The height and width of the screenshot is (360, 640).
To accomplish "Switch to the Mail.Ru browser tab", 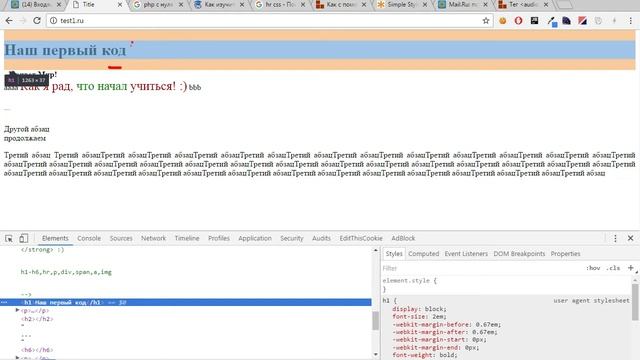I will 462,5.
